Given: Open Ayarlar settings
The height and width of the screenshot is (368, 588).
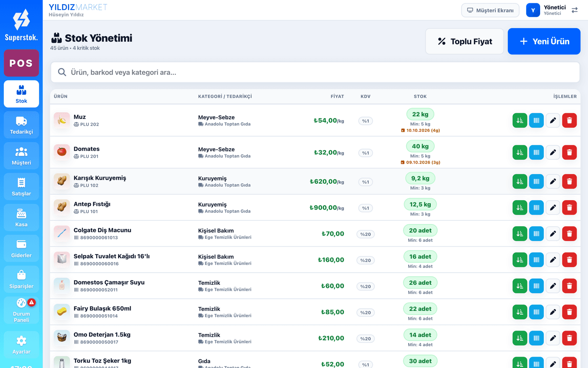Looking at the screenshot, I should (x=21, y=345).
